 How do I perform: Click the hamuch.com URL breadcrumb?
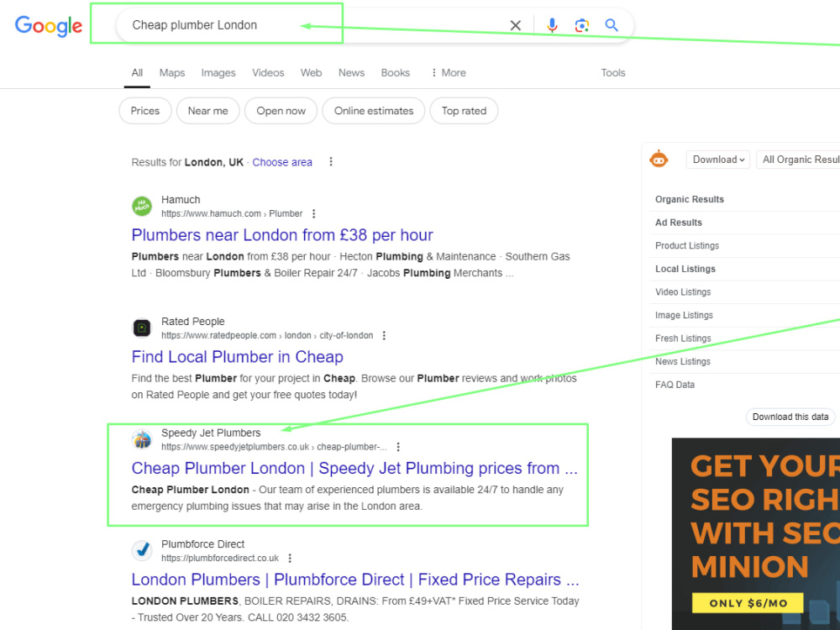point(232,213)
